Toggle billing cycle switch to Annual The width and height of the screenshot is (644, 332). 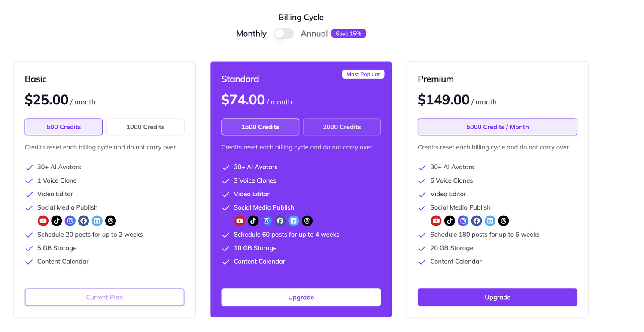coord(284,34)
